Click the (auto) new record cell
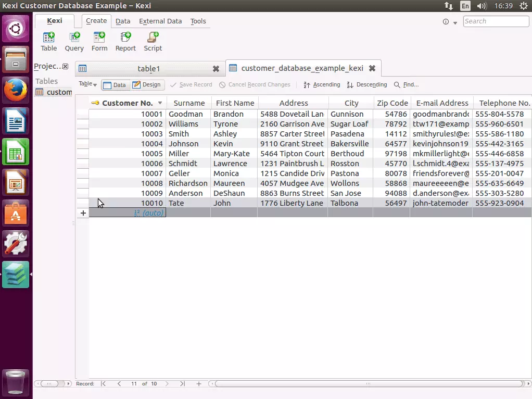Image resolution: width=532 pixels, height=399 pixels. click(128, 213)
